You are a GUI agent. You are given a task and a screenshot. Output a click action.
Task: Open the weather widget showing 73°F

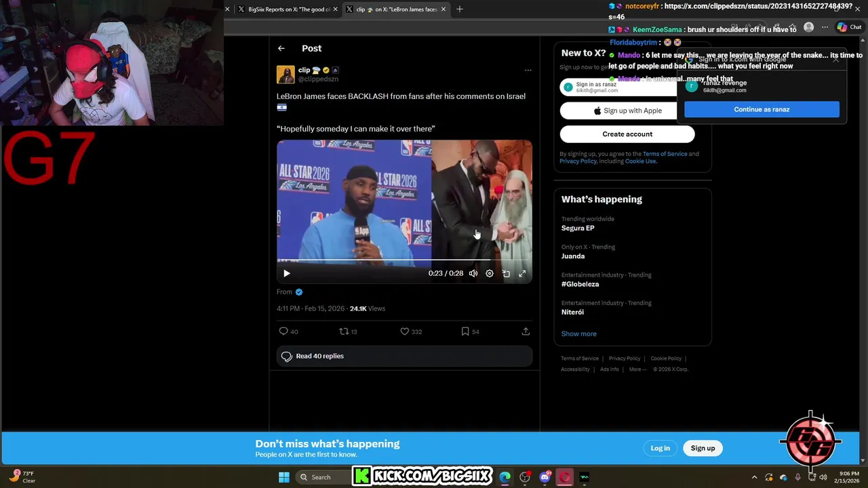[x=22, y=476]
